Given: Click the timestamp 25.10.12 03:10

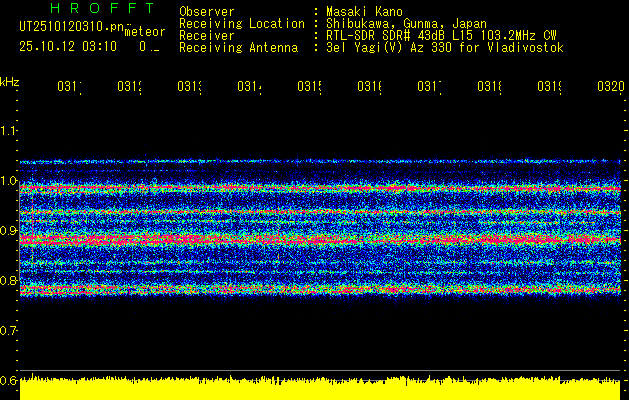Looking at the screenshot, I should click(x=68, y=47).
